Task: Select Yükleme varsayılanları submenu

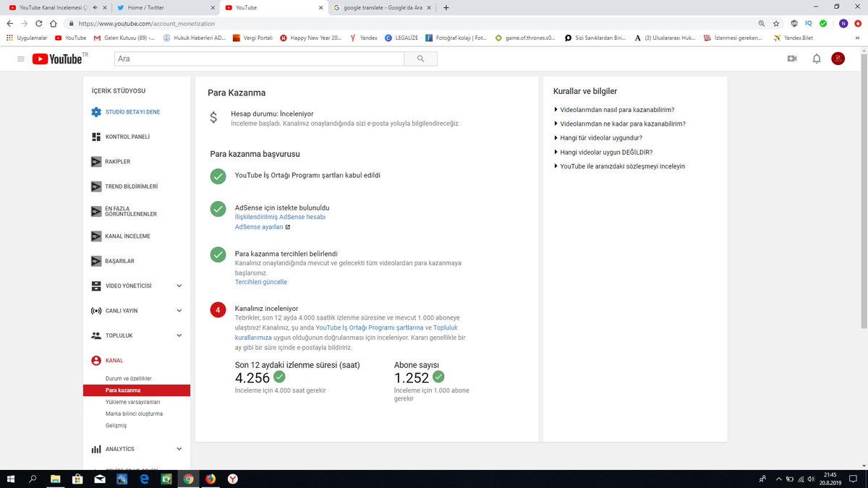Action: pos(132,402)
